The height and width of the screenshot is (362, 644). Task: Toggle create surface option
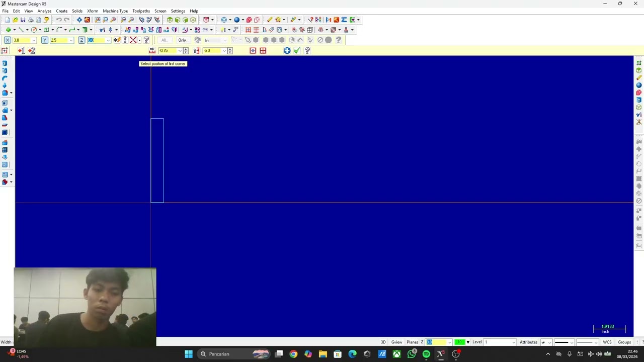pos(263,50)
